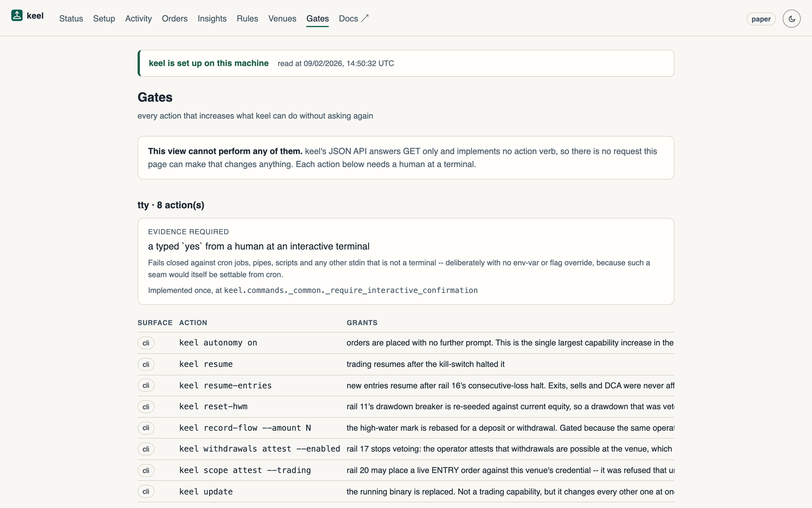Viewport: 812px width, 508px height.
Task: Click 'This view cannot perform any of them.'
Action: click(225, 151)
